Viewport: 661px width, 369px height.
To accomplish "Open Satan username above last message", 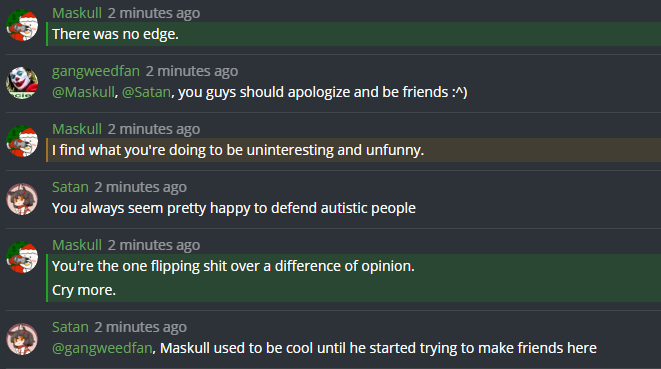I will 70,327.
